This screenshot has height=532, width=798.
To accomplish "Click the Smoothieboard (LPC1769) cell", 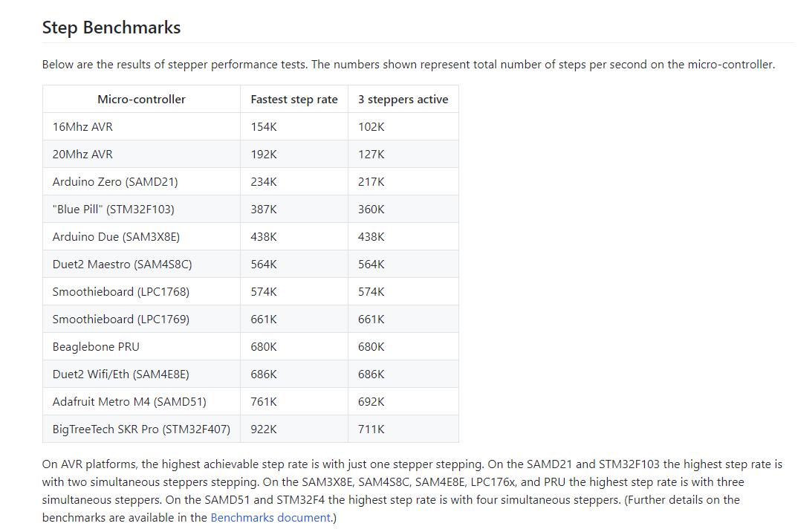I will [x=141, y=319].
